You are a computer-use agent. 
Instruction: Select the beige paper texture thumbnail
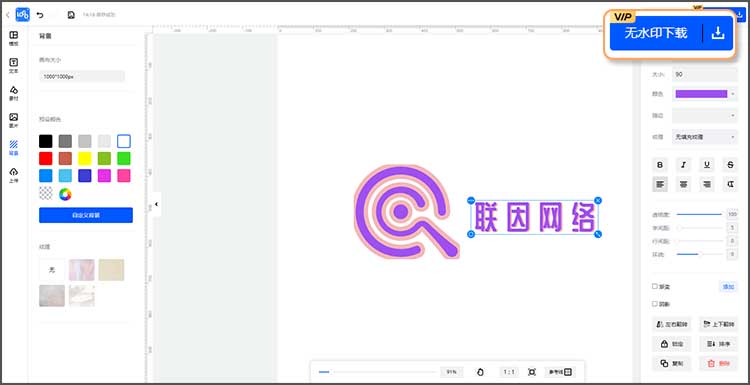tap(111, 270)
